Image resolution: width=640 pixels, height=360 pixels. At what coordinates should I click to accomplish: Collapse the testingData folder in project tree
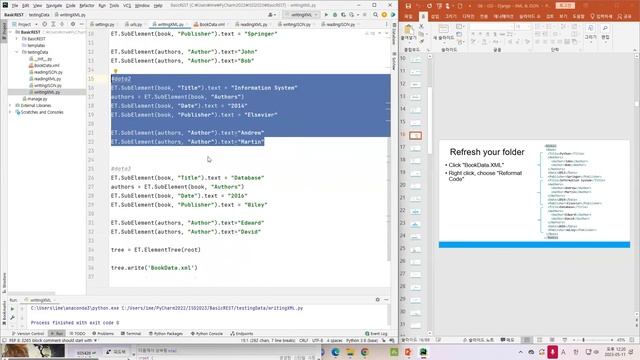tap(17, 52)
